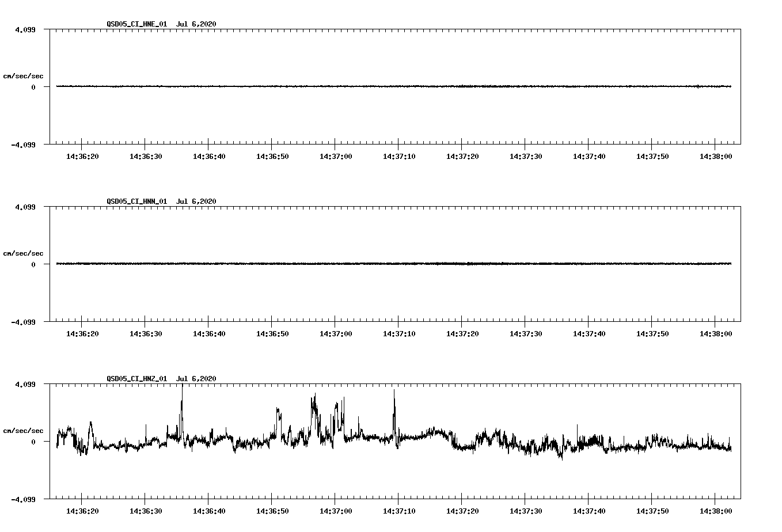Image resolution: width=782 pixels, height=532 pixels.
Task: Click -4.099 lower limit of HNE plot
Action: 23,145
